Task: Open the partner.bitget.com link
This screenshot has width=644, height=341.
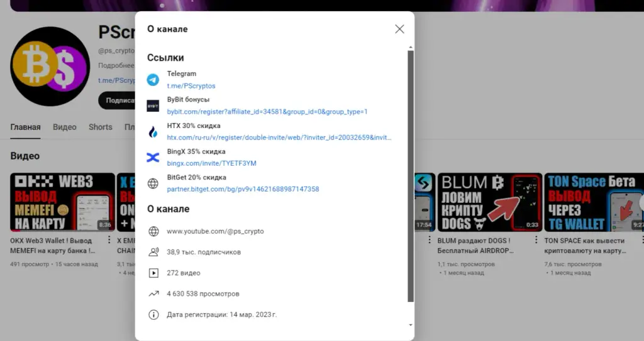Action: click(x=243, y=189)
